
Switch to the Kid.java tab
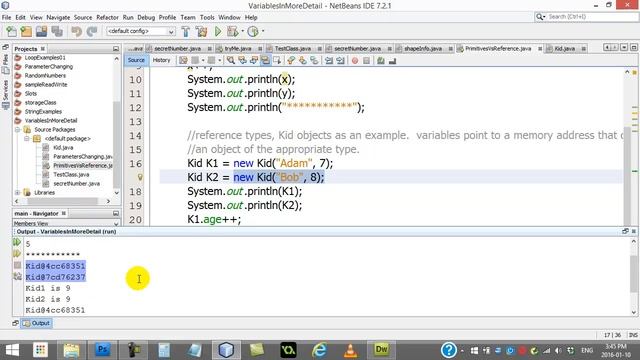565,49
